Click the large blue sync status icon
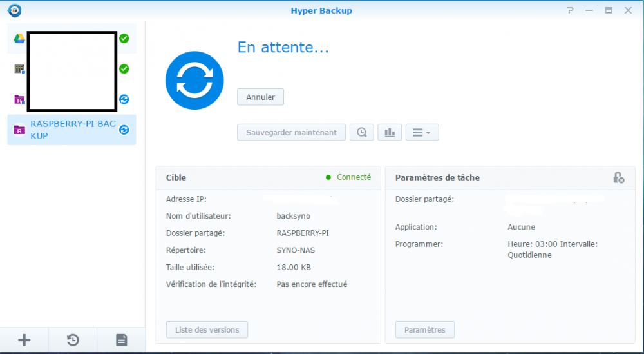Image resolution: width=644 pixels, height=354 pixels. (x=194, y=81)
